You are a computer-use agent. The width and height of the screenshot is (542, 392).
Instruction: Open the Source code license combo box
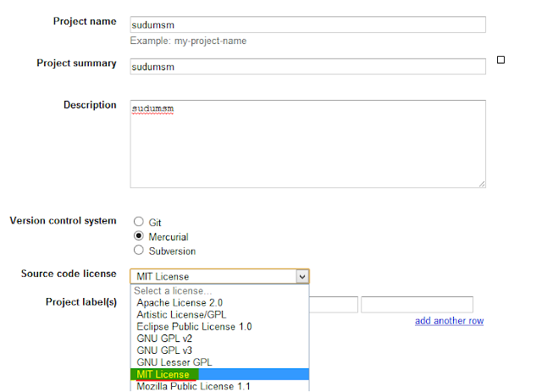pos(219,277)
